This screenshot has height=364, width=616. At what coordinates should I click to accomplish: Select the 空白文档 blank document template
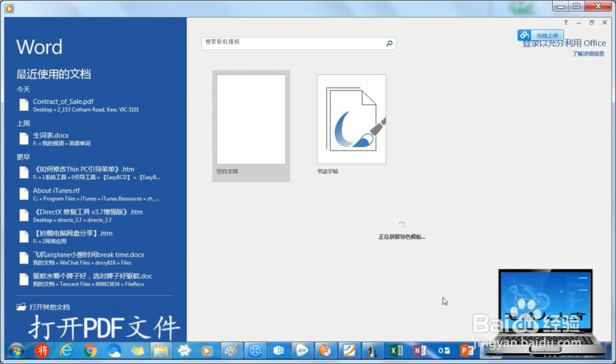click(x=251, y=126)
